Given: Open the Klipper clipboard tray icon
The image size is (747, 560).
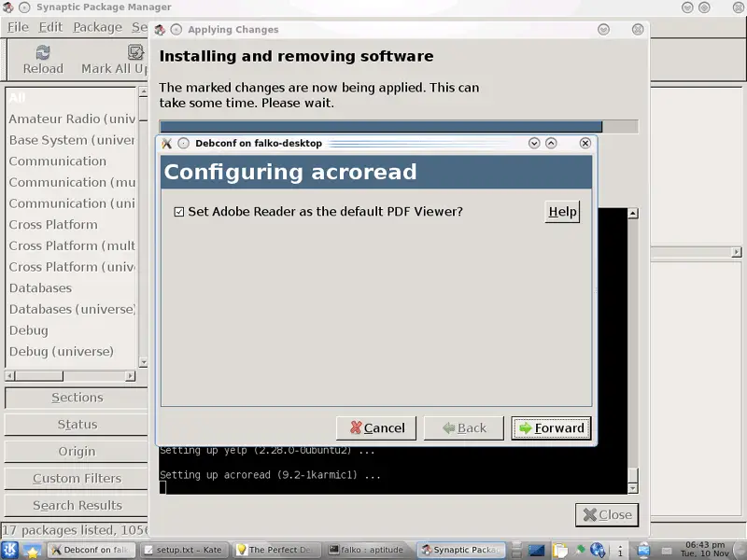Looking at the screenshot, I should (x=559, y=551).
